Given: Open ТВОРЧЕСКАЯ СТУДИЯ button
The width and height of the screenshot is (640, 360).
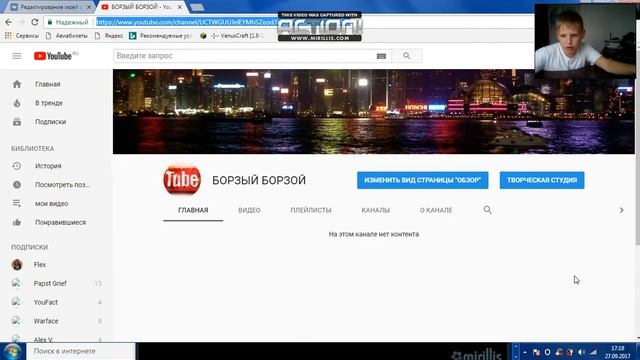Looking at the screenshot, I should (542, 180).
